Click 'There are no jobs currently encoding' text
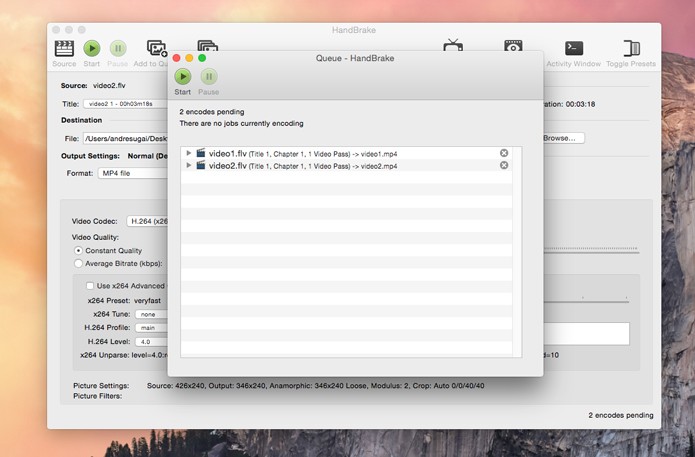This screenshot has width=695, height=457. tap(242, 123)
